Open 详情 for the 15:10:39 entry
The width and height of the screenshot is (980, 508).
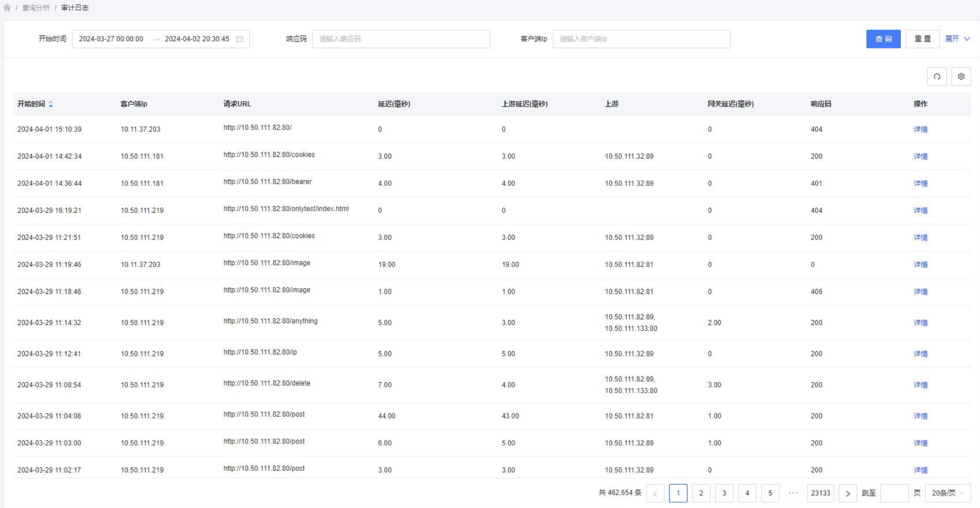pyautogui.click(x=920, y=129)
